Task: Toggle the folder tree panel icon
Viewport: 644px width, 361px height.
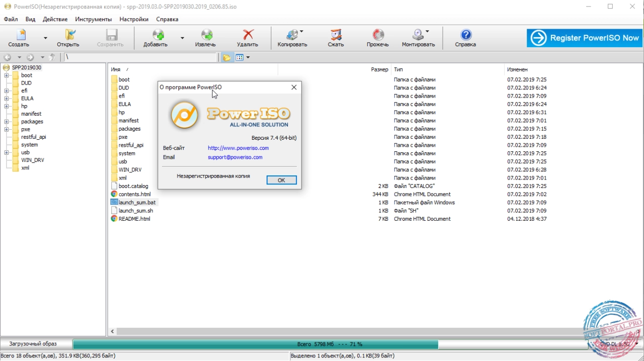Action: tap(227, 57)
